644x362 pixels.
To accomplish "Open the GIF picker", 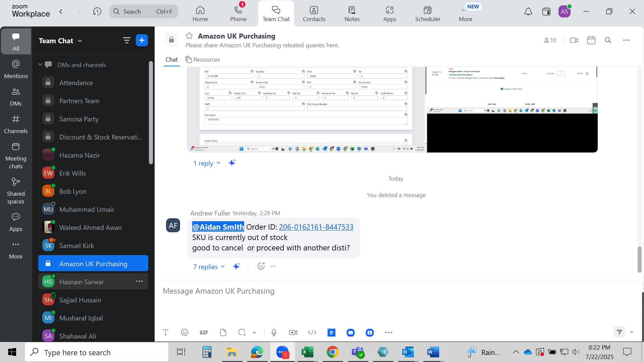I will tap(204, 333).
